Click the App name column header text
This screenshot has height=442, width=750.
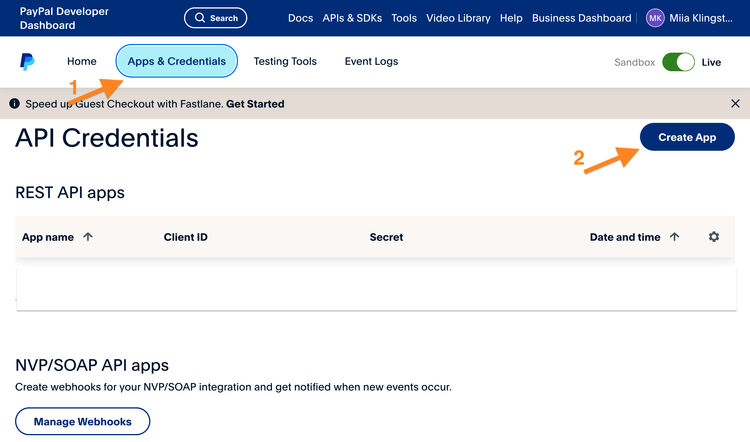click(x=48, y=237)
